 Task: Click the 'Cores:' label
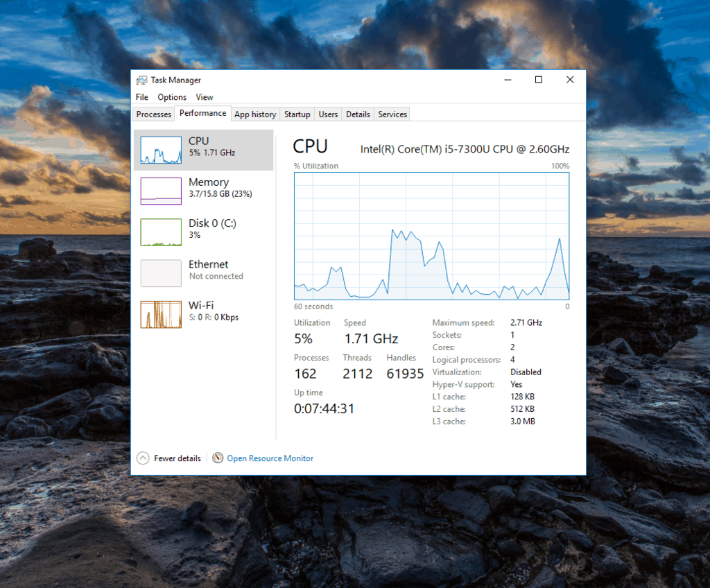click(443, 347)
